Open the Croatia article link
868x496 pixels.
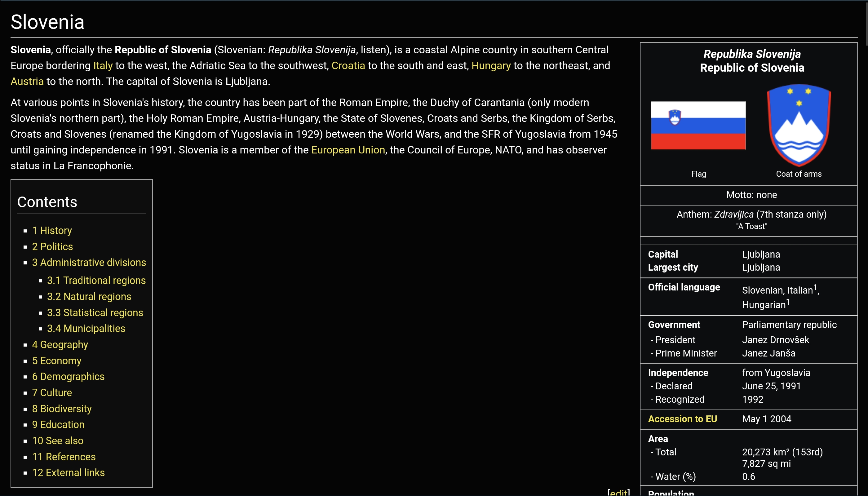pyautogui.click(x=348, y=65)
